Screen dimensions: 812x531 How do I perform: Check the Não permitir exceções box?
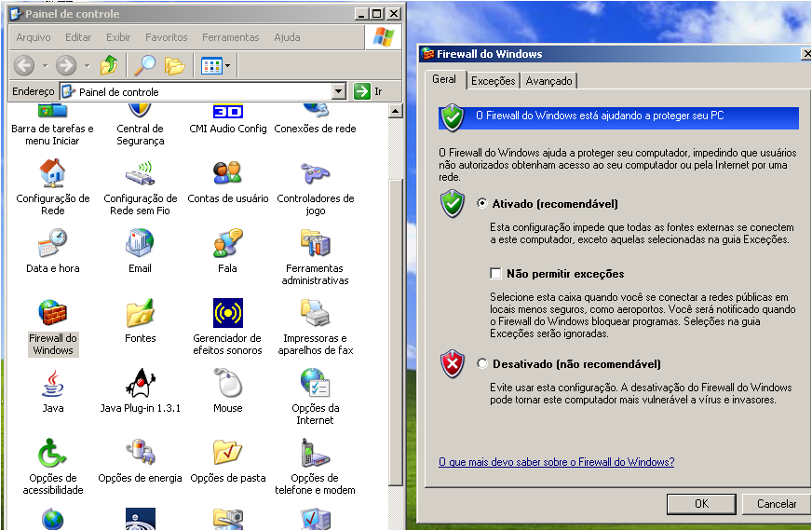[495, 273]
